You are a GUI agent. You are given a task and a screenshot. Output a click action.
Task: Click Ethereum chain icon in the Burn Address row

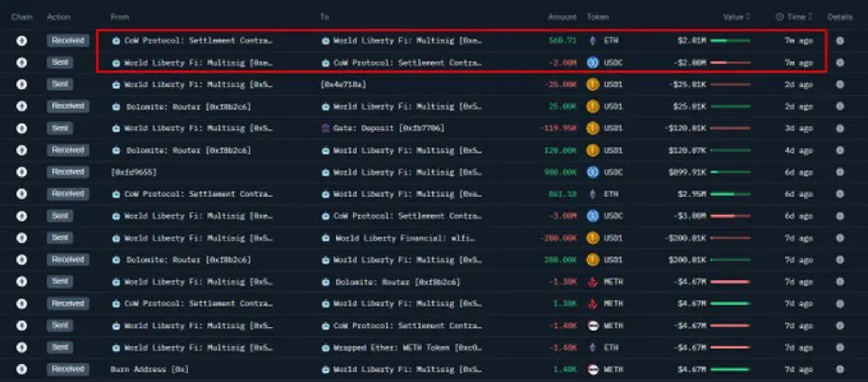[x=22, y=368]
